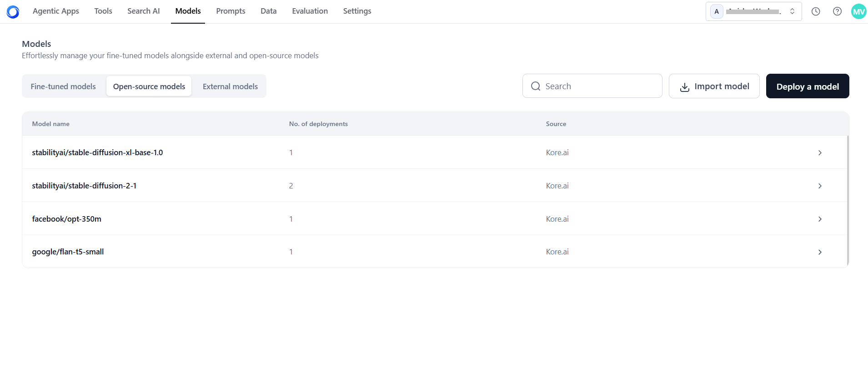
Task: Open the Data section
Action: [x=268, y=11]
